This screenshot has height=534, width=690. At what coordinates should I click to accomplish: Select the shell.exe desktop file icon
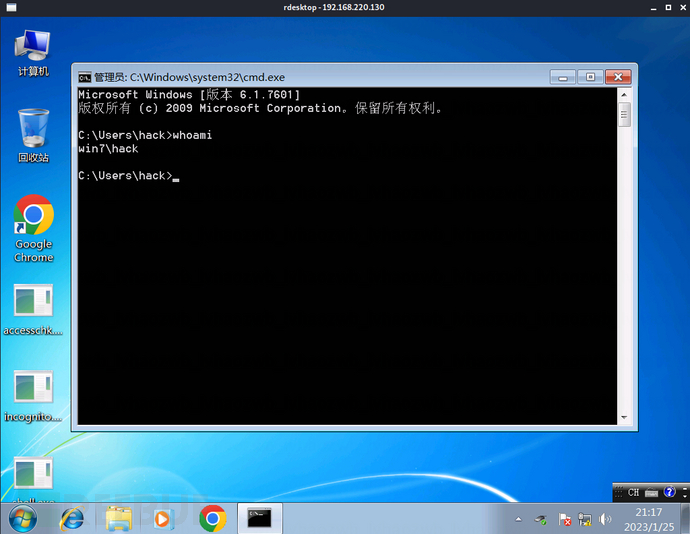33,480
